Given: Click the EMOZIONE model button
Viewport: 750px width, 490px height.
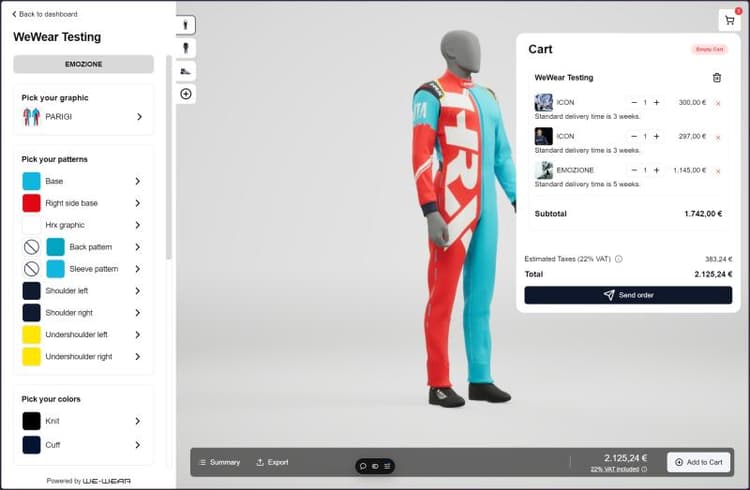Looking at the screenshot, I should pyautogui.click(x=83, y=64).
